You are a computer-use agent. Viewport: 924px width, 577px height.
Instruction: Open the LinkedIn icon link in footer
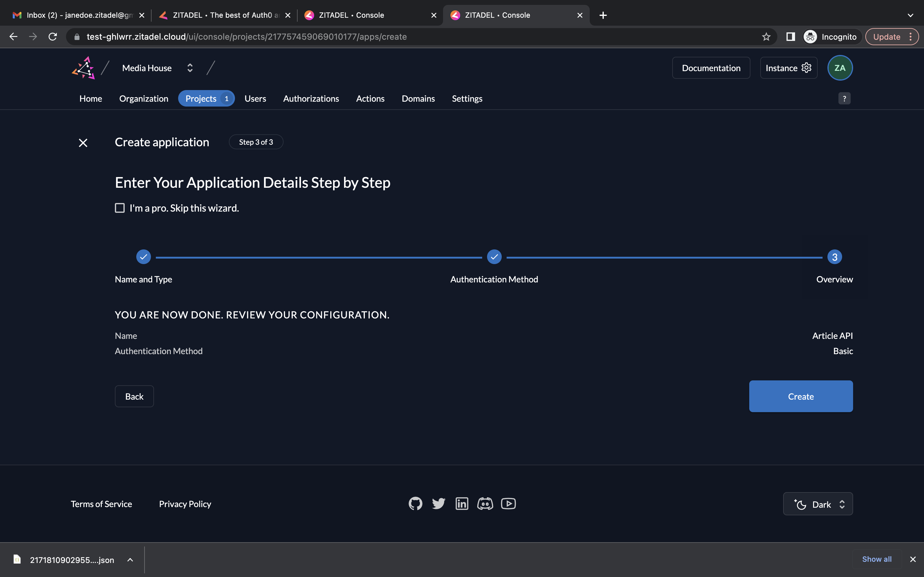[x=462, y=504]
